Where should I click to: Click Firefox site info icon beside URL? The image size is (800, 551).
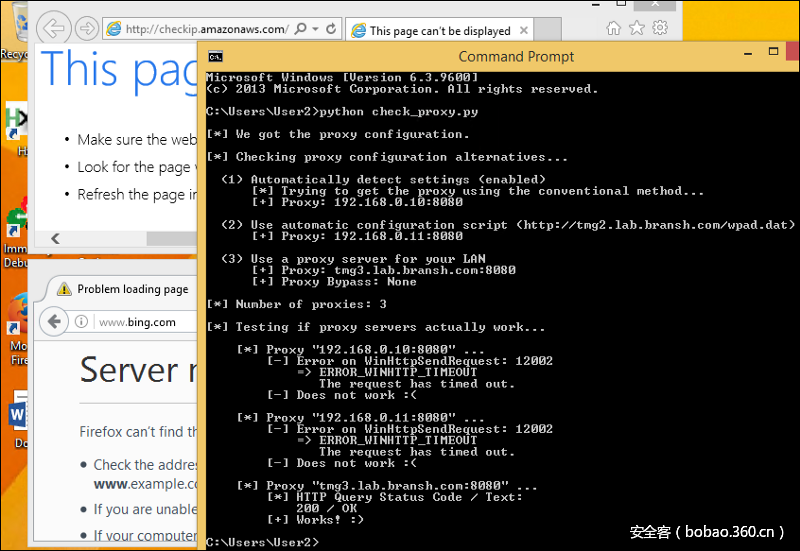(x=85, y=322)
